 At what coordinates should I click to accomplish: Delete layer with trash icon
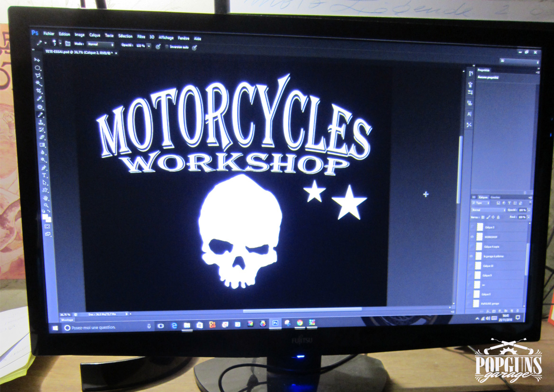(x=518, y=310)
